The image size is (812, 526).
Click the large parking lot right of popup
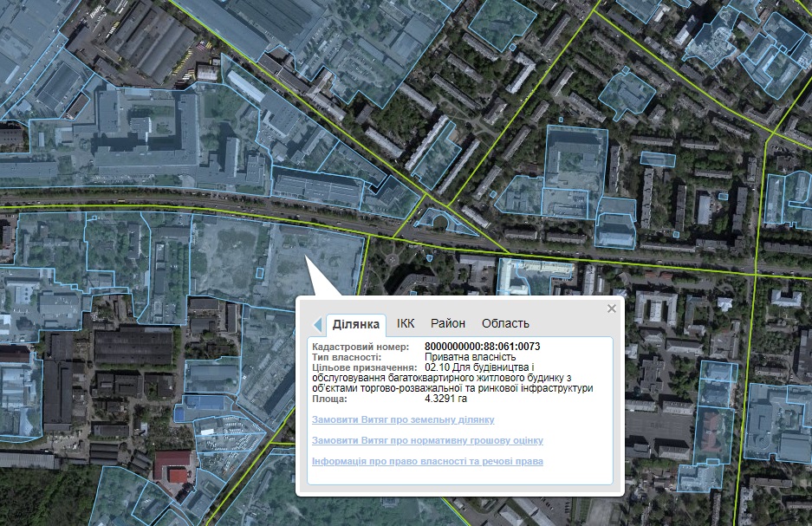tap(657, 432)
